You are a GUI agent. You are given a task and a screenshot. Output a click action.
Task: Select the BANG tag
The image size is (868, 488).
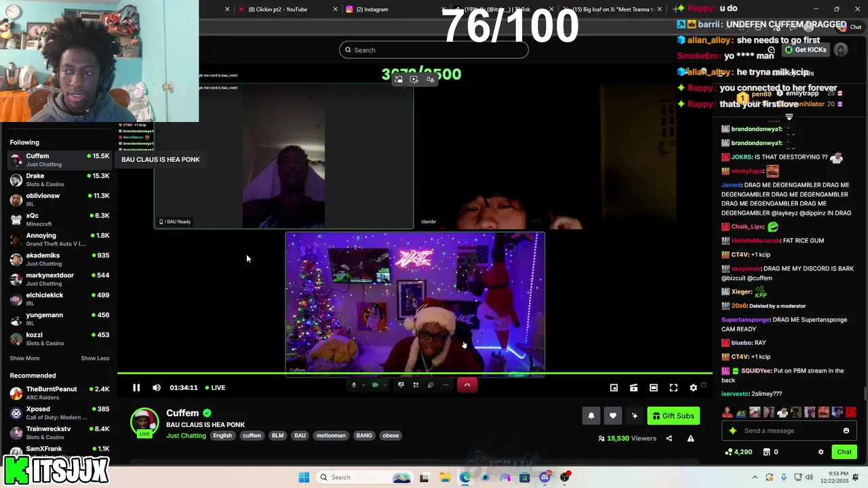[364, 436]
